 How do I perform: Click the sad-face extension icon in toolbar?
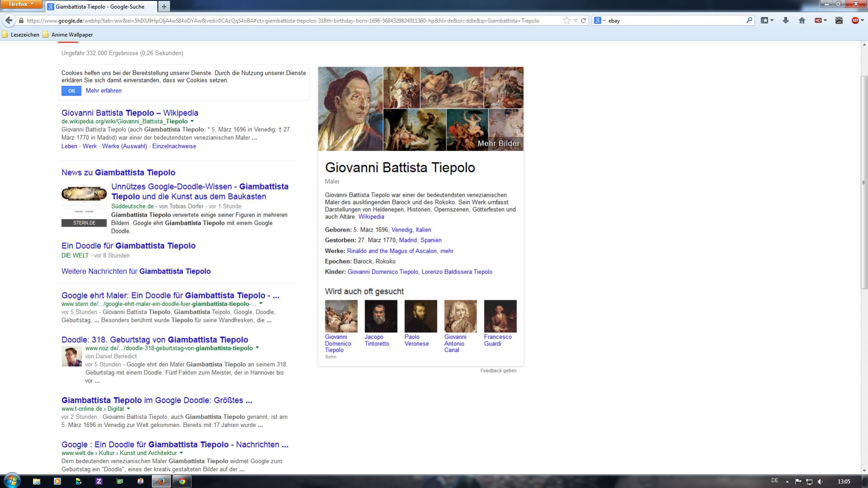tap(839, 20)
